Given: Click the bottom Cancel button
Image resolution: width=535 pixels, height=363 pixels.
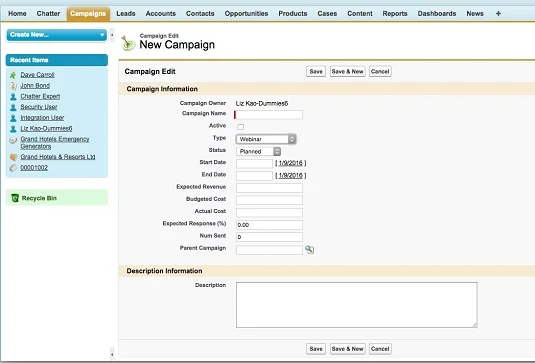Looking at the screenshot, I should tap(380, 349).
